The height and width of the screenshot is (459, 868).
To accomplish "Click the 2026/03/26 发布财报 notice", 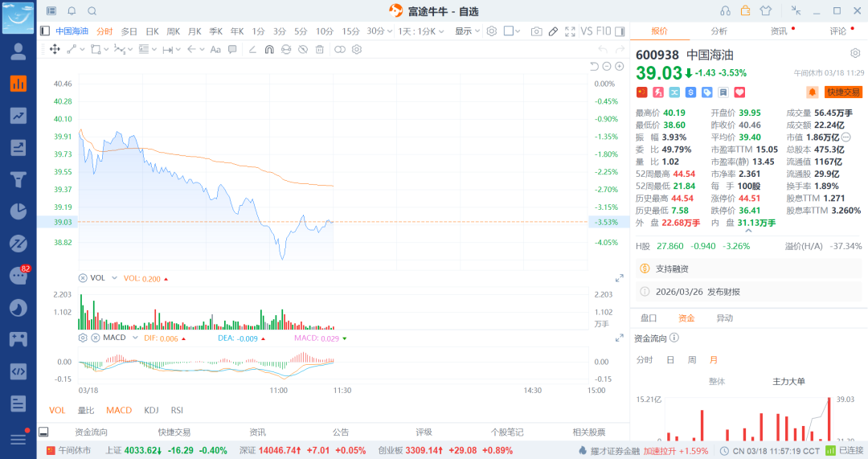I will click(749, 292).
